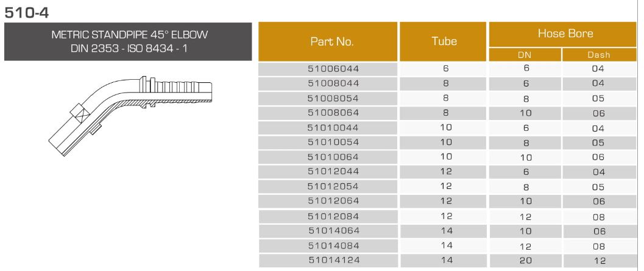Screen dimensions: 644x271
Task: Open part number 51008054
Action: coord(333,98)
